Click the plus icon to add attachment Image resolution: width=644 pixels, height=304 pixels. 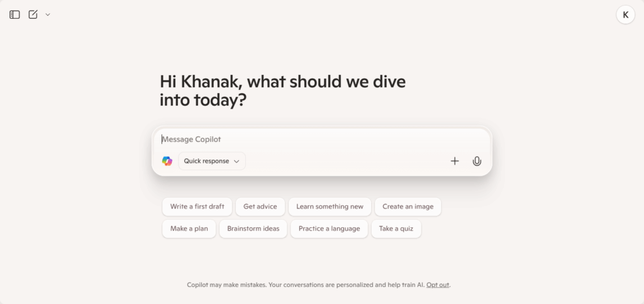click(455, 161)
